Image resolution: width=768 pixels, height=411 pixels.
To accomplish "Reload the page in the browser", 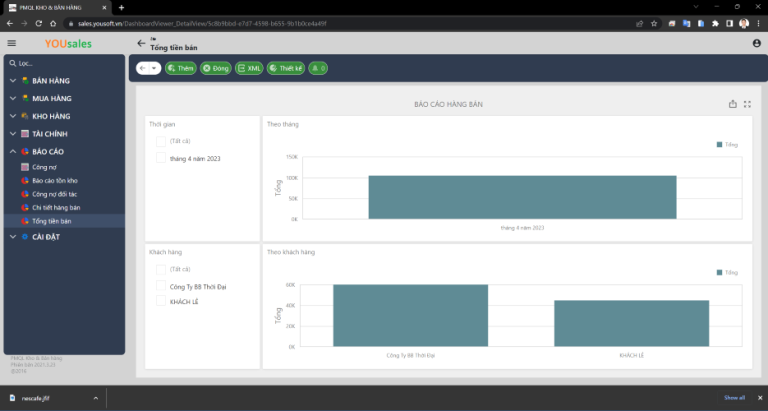I will [x=38, y=22].
